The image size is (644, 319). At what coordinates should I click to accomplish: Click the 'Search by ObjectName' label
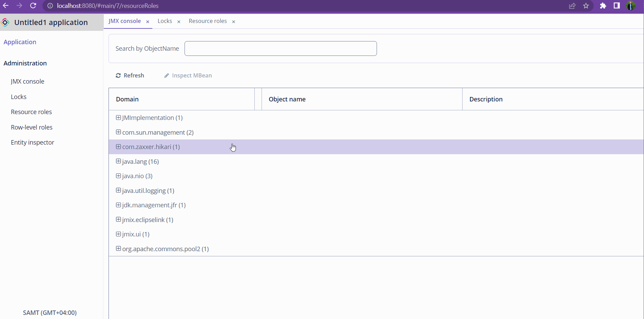(x=147, y=49)
